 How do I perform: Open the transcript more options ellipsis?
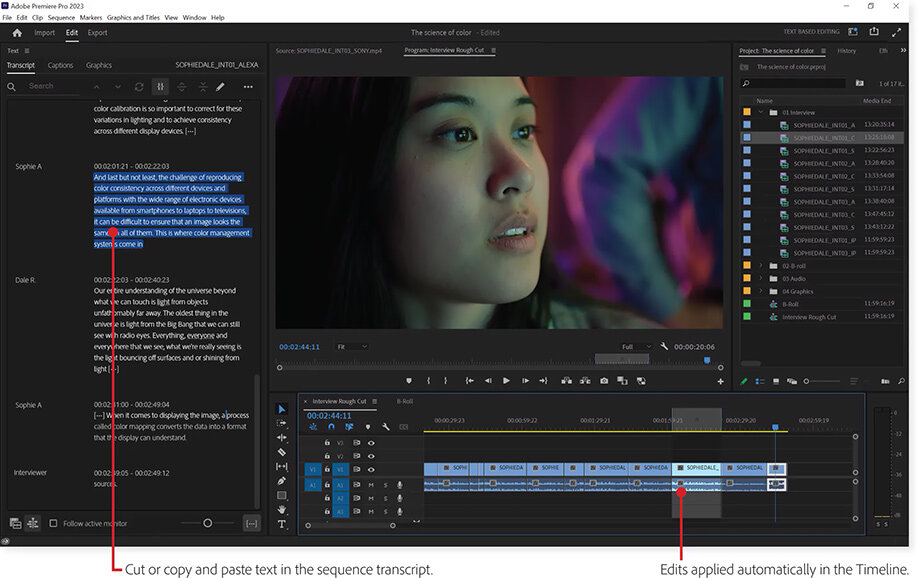coord(248,87)
